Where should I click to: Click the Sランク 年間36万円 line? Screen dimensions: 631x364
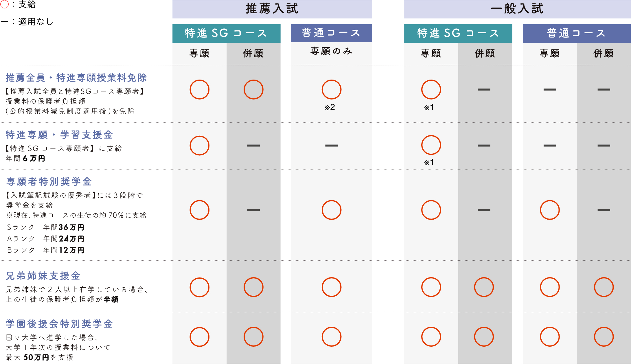coord(45,227)
